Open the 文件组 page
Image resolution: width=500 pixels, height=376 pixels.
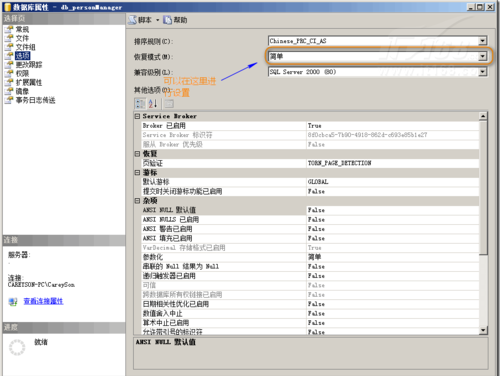(26, 47)
